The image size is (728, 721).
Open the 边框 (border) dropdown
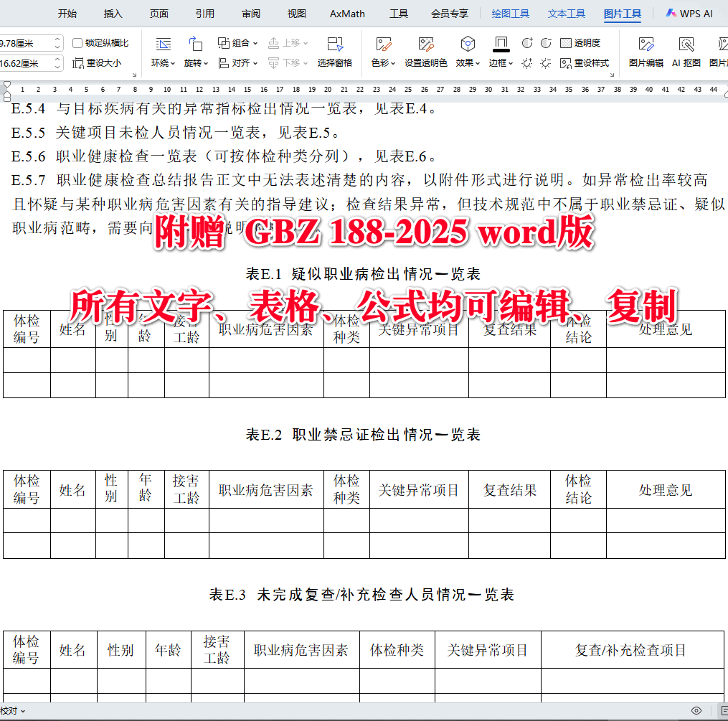[x=500, y=63]
